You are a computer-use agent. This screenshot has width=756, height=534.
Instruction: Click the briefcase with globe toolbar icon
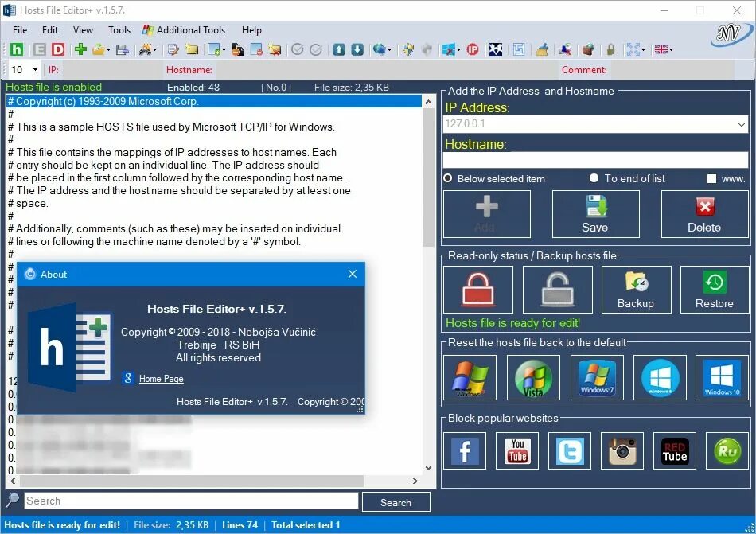pyautogui.click(x=588, y=49)
